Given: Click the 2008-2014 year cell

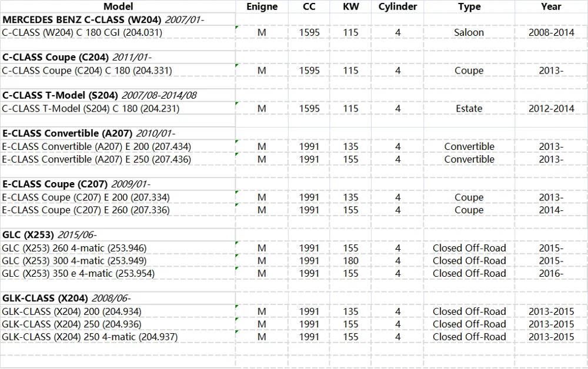Looking at the screenshot, I should click(x=552, y=32).
